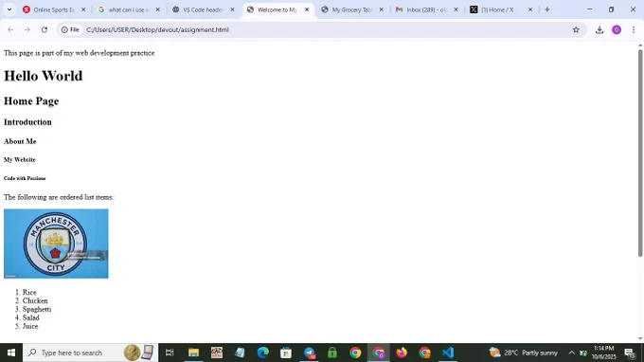644x362 pixels.
Task: Click the page vertical scrollbar thumb
Action: (640, 153)
